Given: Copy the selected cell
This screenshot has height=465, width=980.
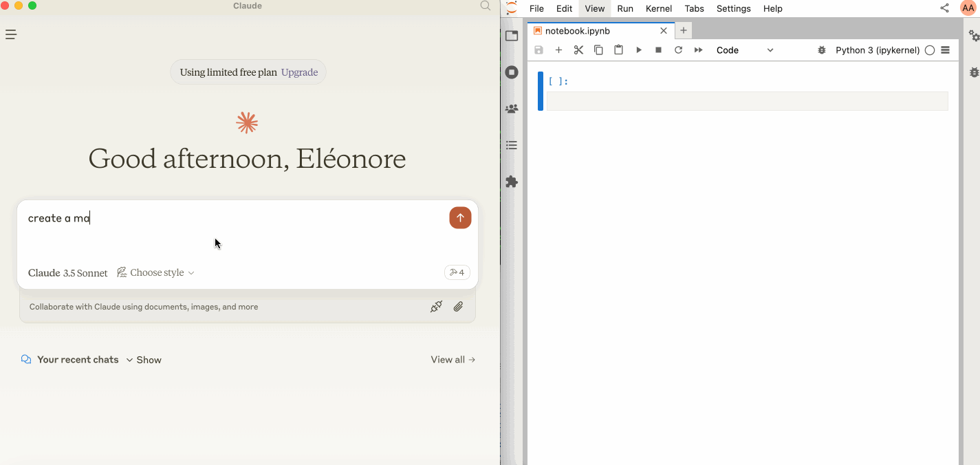Looking at the screenshot, I should (x=598, y=50).
